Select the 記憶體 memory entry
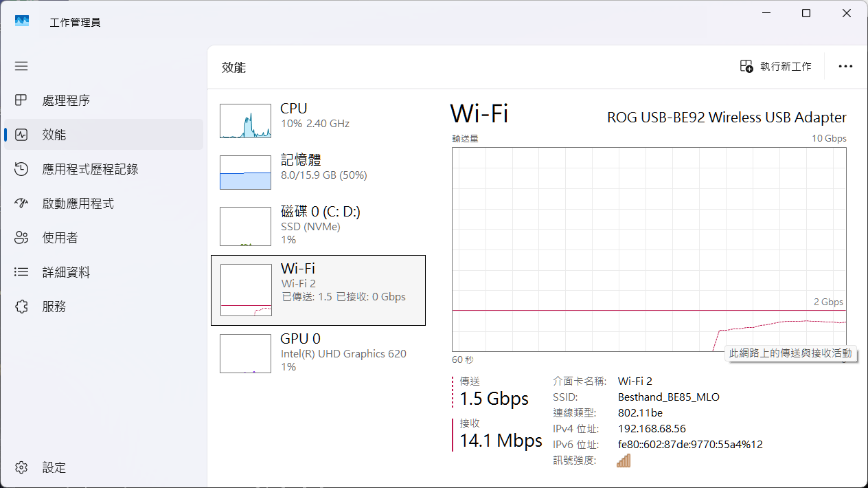Image resolution: width=868 pixels, height=488 pixels. tap(318, 167)
